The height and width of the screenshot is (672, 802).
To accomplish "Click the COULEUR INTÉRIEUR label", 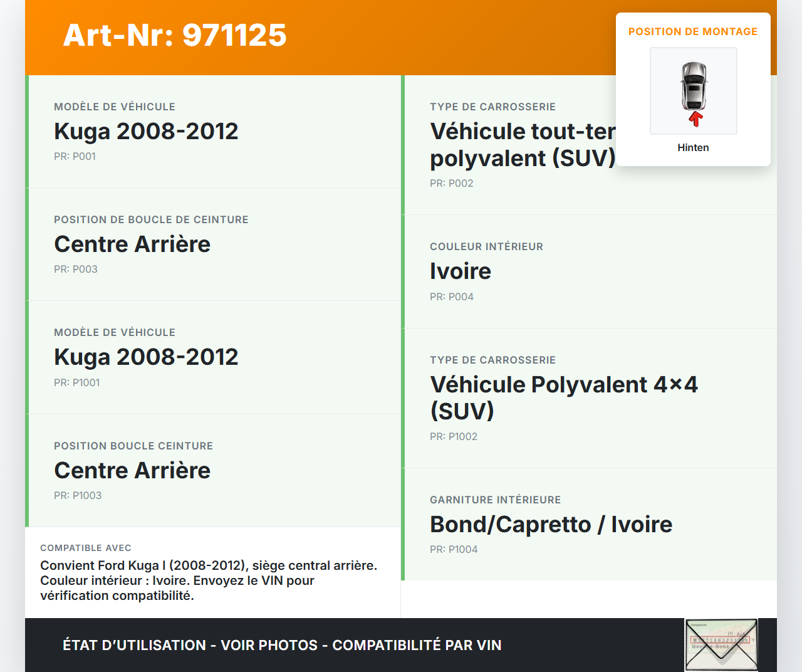I will click(x=486, y=246).
